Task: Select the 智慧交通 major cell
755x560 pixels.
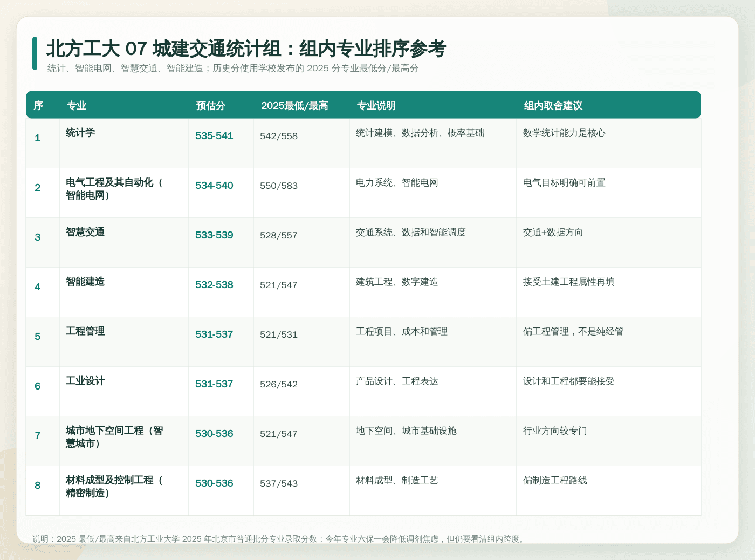Action: [85, 232]
